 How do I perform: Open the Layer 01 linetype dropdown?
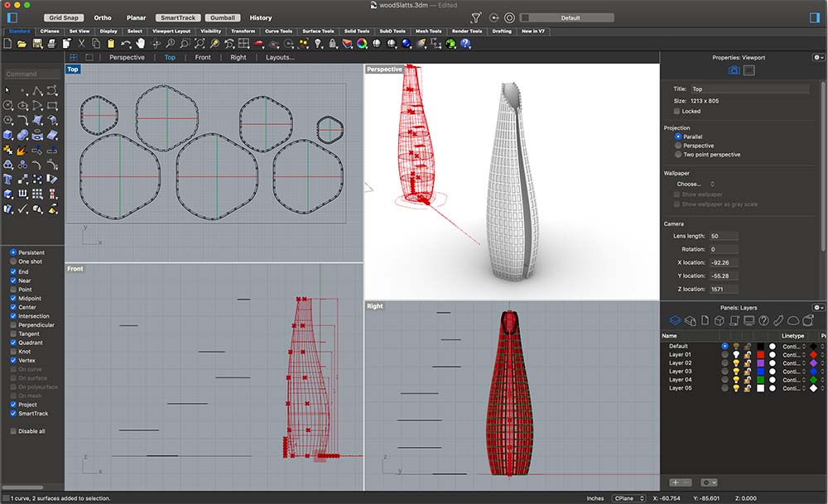click(x=792, y=355)
